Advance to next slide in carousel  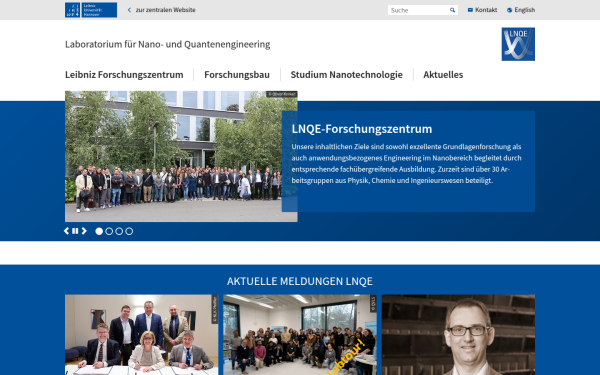[x=84, y=231]
